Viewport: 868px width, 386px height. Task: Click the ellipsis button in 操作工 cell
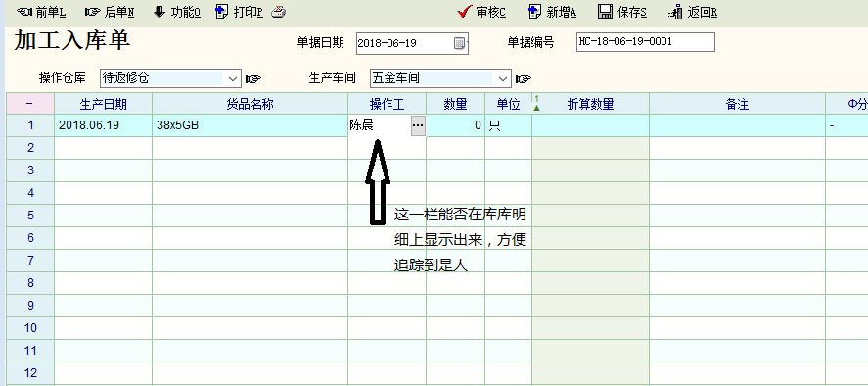coord(418,126)
